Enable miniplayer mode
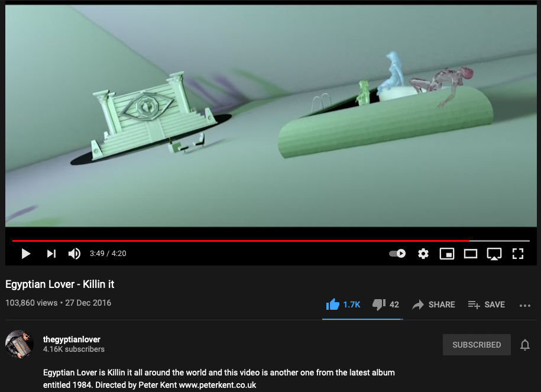Screen dimensions: 541x392 447,254
